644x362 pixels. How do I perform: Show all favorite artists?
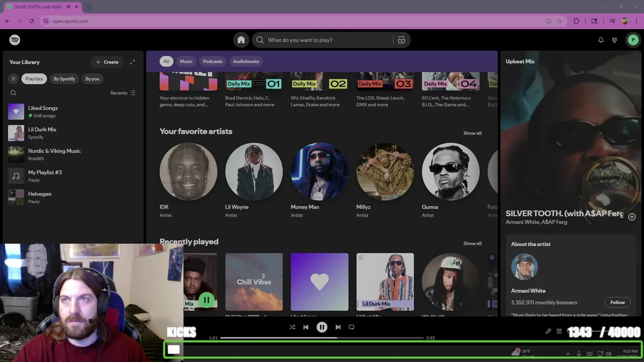click(472, 133)
